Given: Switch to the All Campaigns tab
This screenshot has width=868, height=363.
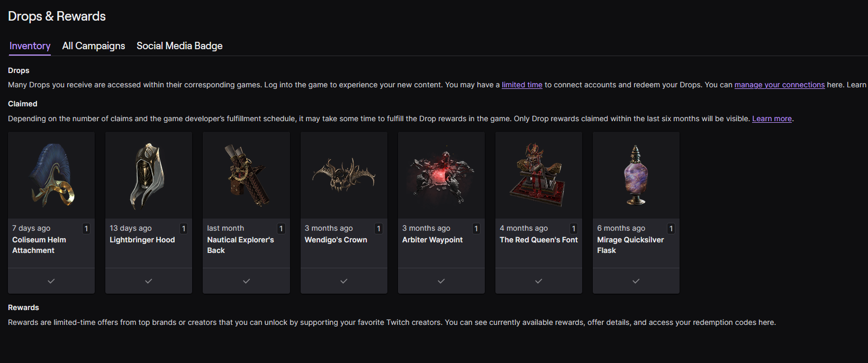Looking at the screenshot, I should pyautogui.click(x=94, y=46).
